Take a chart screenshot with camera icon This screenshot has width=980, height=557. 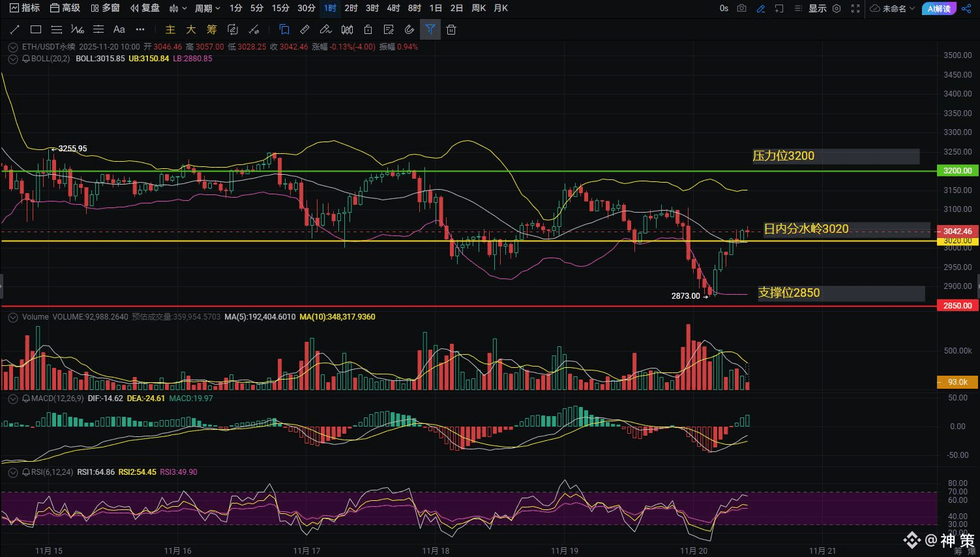coord(742,8)
